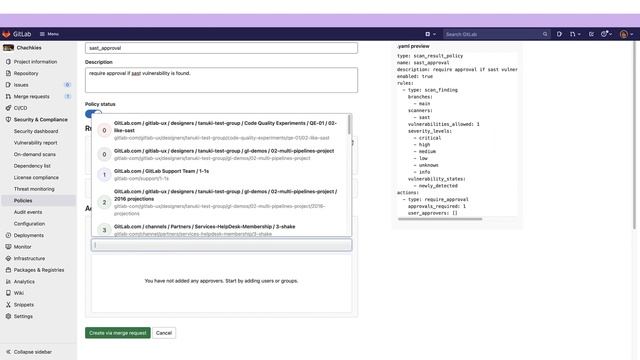Click Merge requests count badge in sidebar
This screenshot has width=640, height=360.
pos(67,97)
